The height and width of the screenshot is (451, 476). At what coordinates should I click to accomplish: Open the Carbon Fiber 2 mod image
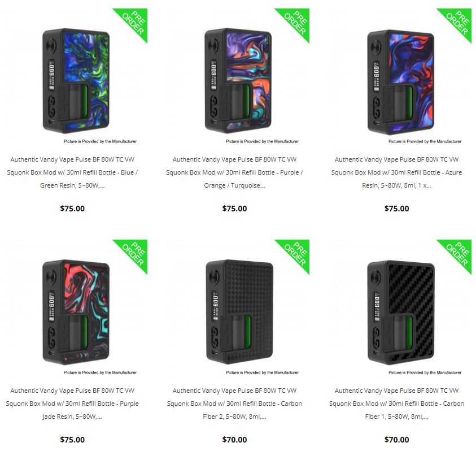click(x=239, y=312)
